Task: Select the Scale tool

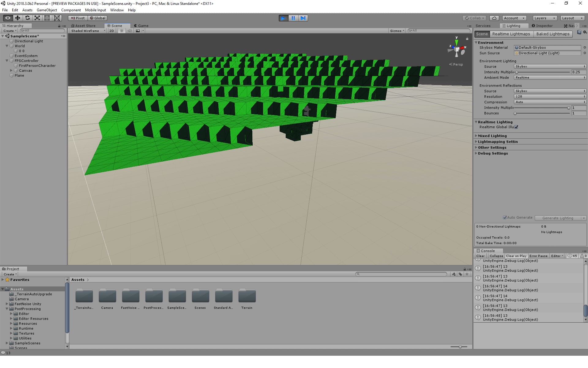Action: point(37,18)
